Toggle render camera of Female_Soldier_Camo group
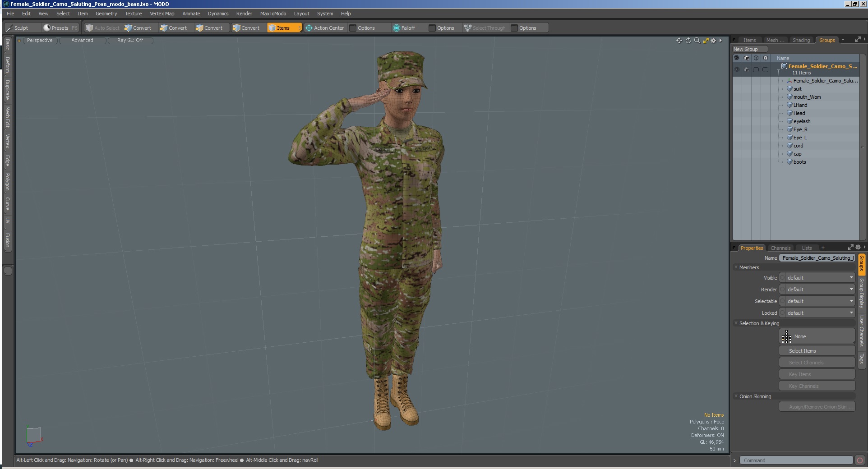The height and width of the screenshot is (469, 868). 747,69
